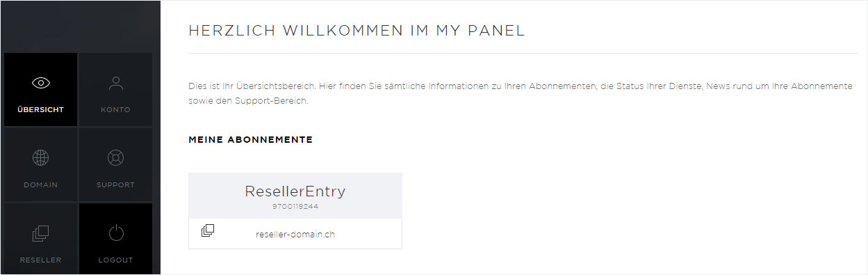Screen dimensions: 868x275
Task: Open the DOMAIN menu label
Action: tap(41, 185)
